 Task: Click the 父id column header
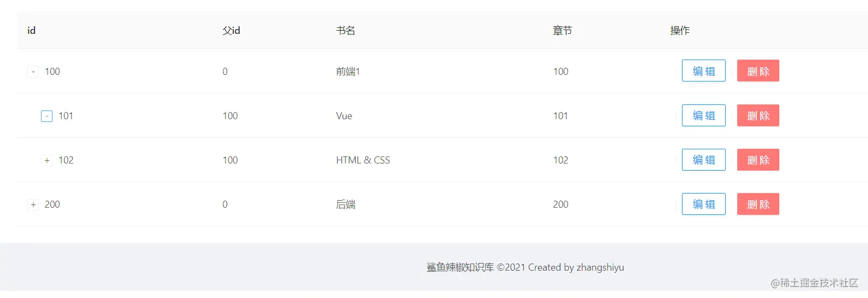pyautogui.click(x=231, y=31)
